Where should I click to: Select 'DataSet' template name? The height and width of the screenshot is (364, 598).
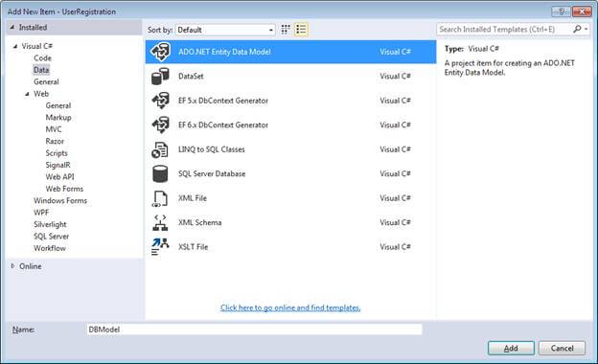pyautogui.click(x=191, y=77)
